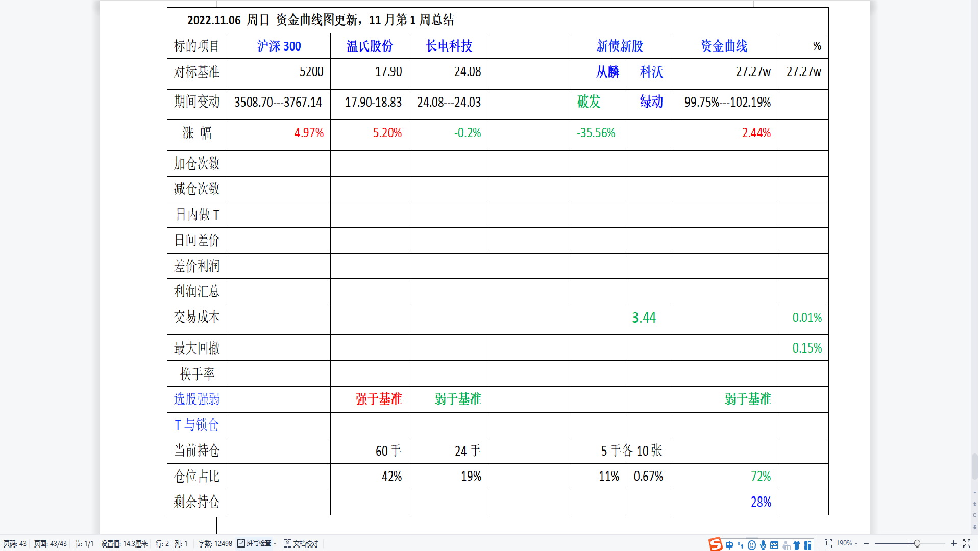This screenshot has width=980, height=551.
Task: Enter full screen with the expand icon
Action: [967, 544]
